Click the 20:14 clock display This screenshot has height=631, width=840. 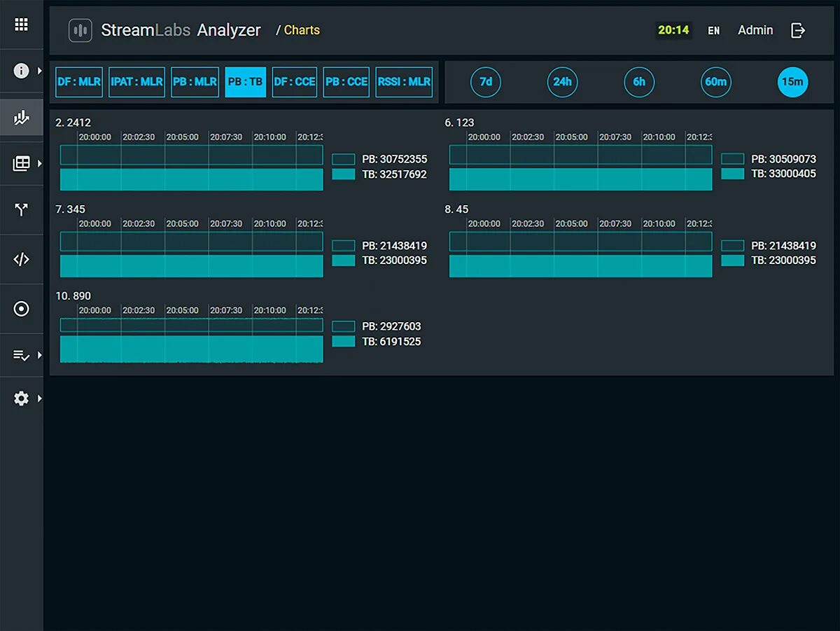[x=673, y=30]
